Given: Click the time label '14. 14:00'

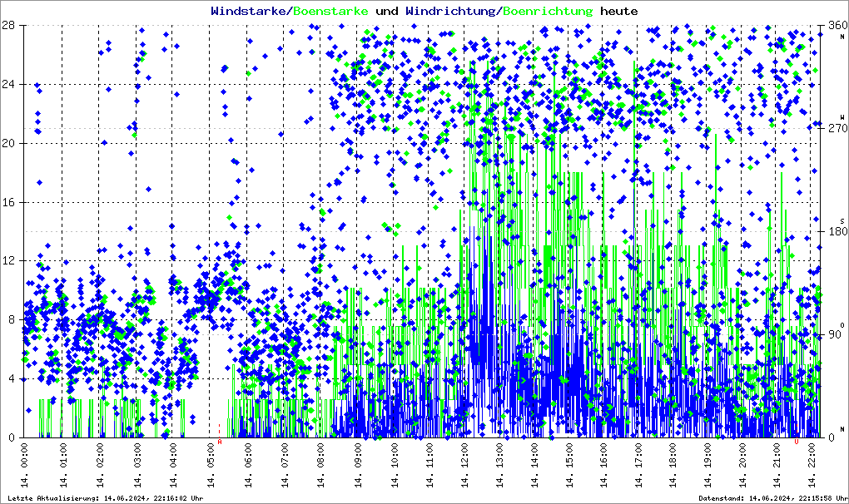Looking at the screenshot, I should point(534,465).
